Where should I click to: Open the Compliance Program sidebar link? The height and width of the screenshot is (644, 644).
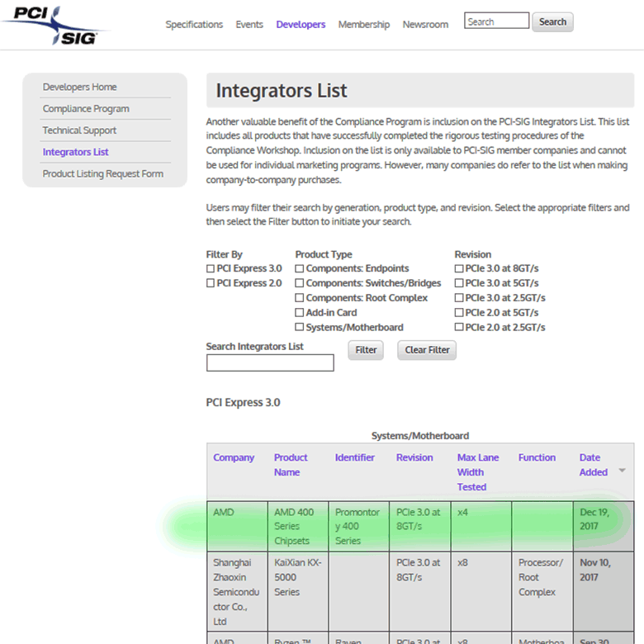point(86,109)
